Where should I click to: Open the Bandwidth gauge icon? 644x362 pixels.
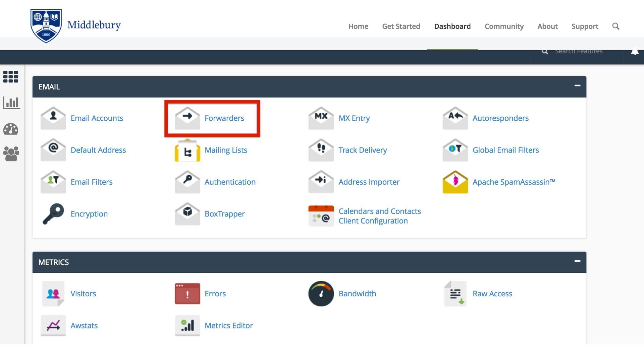(x=321, y=294)
